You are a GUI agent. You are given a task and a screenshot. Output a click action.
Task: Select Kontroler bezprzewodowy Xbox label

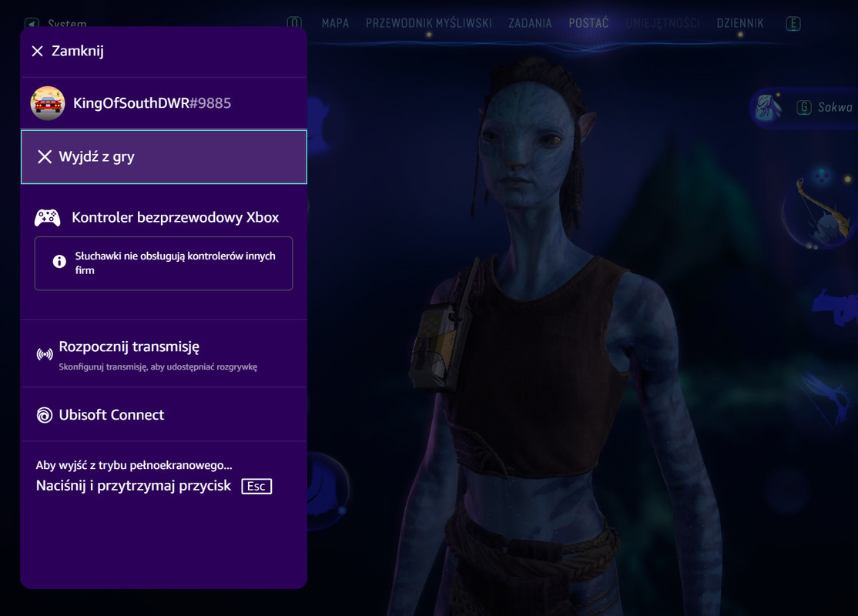[x=175, y=217]
